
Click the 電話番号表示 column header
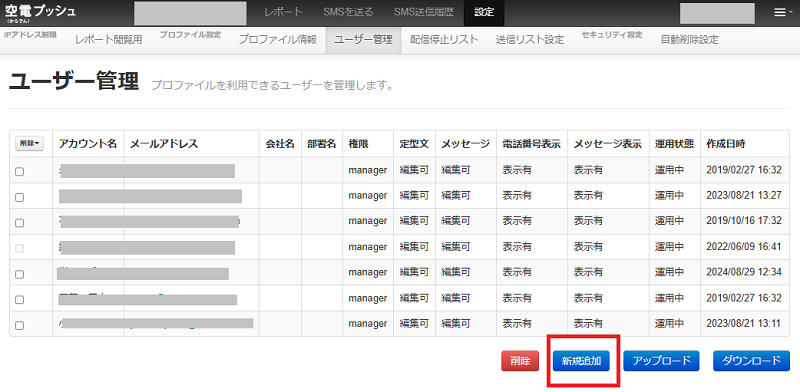pyautogui.click(x=531, y=144)
